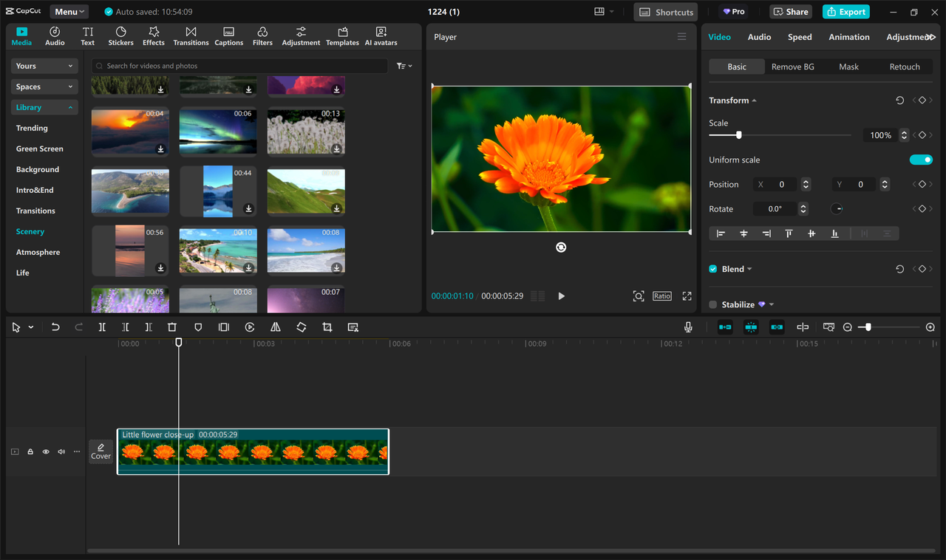Select the Crop tool above the timeline
946x560 pixels.
tap(327, 327)
